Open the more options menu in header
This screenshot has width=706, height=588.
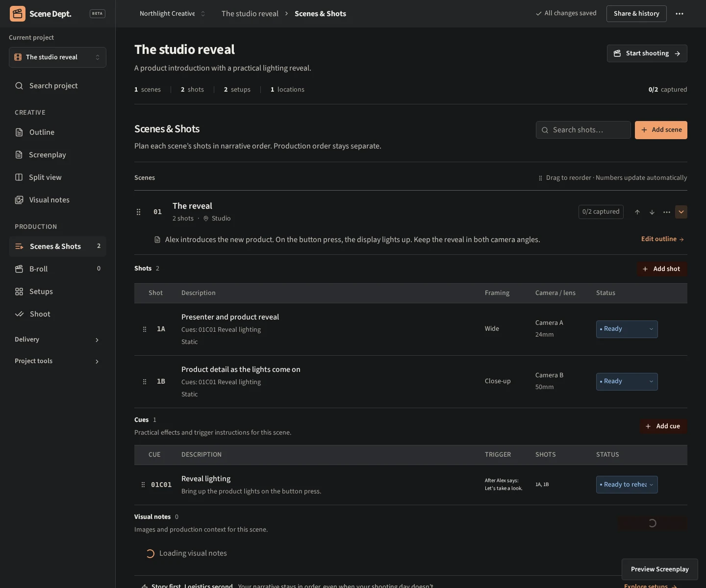pyautogui.click(x=680, y=14)
